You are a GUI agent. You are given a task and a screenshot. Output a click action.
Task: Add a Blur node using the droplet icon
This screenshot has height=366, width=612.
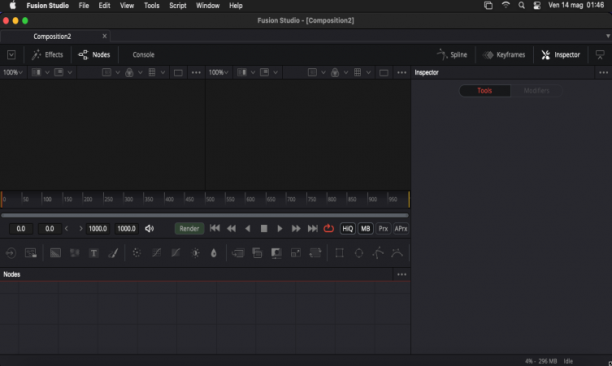point(213,253)
